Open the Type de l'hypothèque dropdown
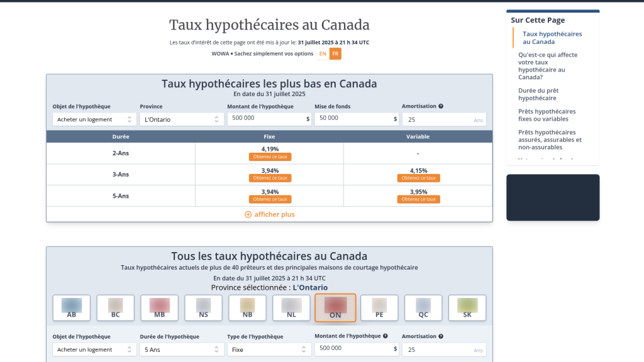The width and height of the screenshot is (644, 362). click(269, 349)
